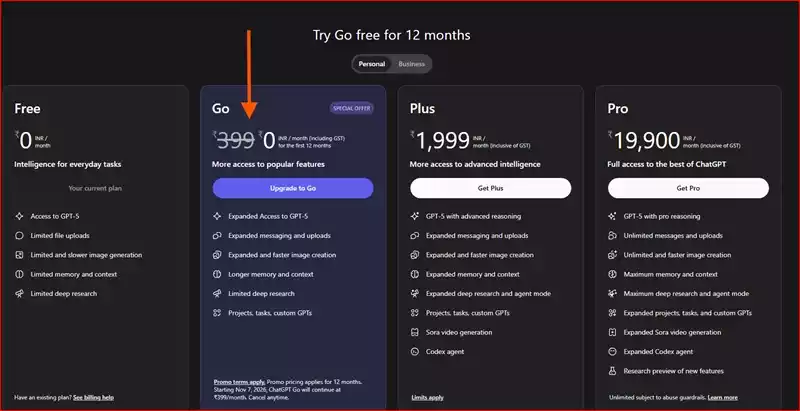Click the Unlimited messages and uploads icon
The height and width of the screenshot is (411, 800).
coord(613,236)
